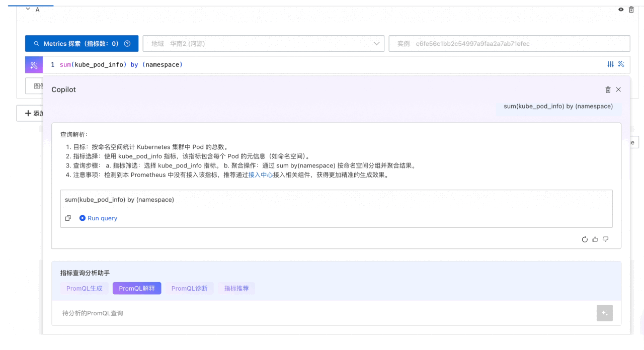Open the 接入中心 link
The height and width of the screenshot is (350, 644).
[261, 176]
